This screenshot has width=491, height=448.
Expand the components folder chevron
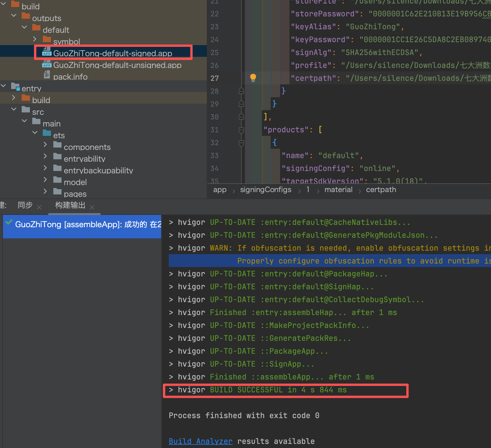point(45,144)
